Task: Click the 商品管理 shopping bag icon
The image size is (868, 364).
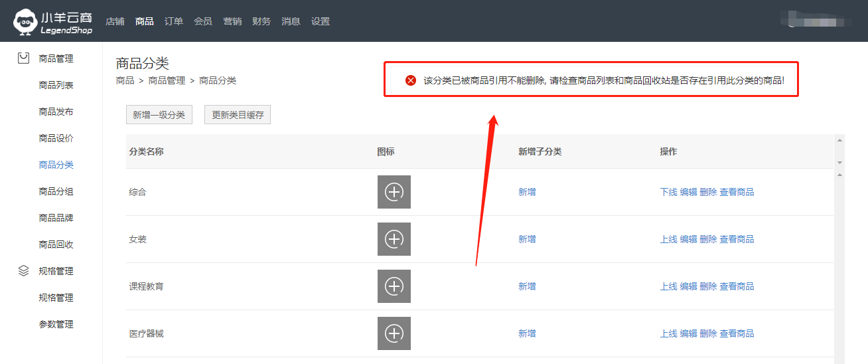Action: (x=24, y=58)
